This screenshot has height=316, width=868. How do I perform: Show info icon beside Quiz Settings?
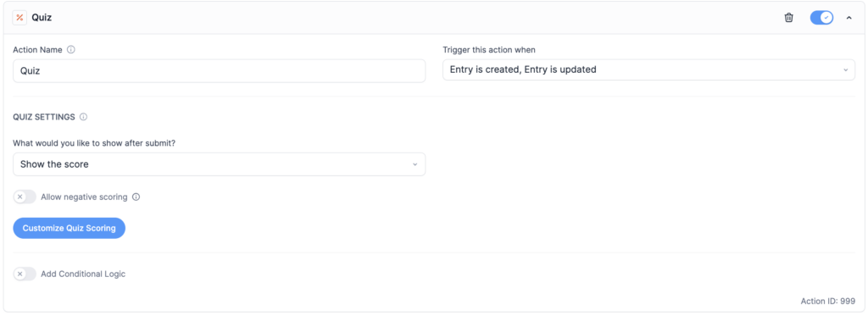84,117
